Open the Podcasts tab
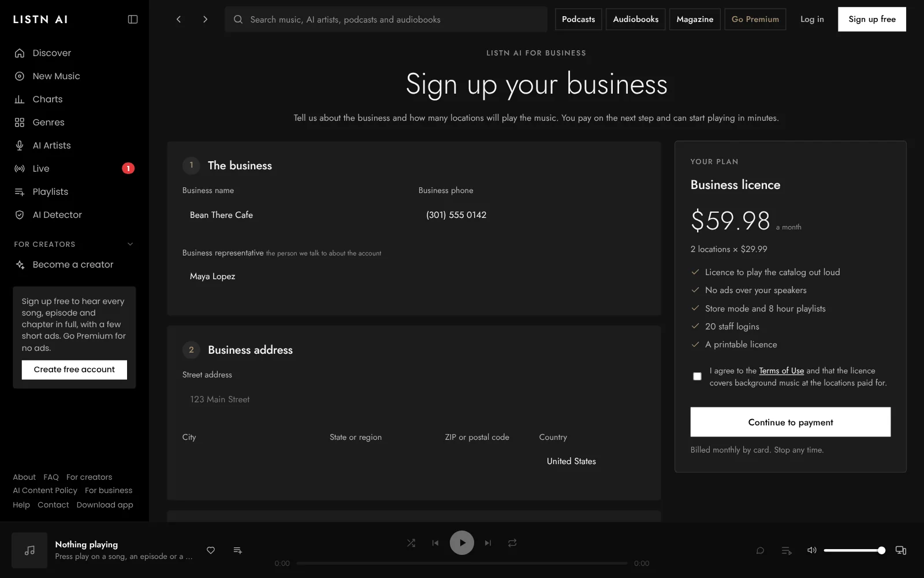The width and height of the screenshot is (924, 578). pyautogui.click(x=579, y=19)
